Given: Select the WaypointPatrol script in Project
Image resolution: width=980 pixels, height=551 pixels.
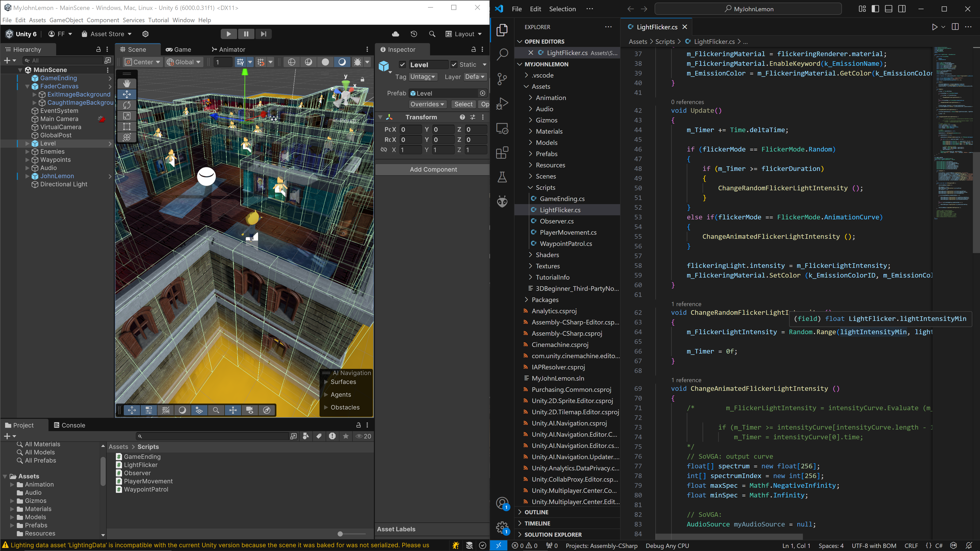Looking at the screenshot, I should (x=146, y=490).
